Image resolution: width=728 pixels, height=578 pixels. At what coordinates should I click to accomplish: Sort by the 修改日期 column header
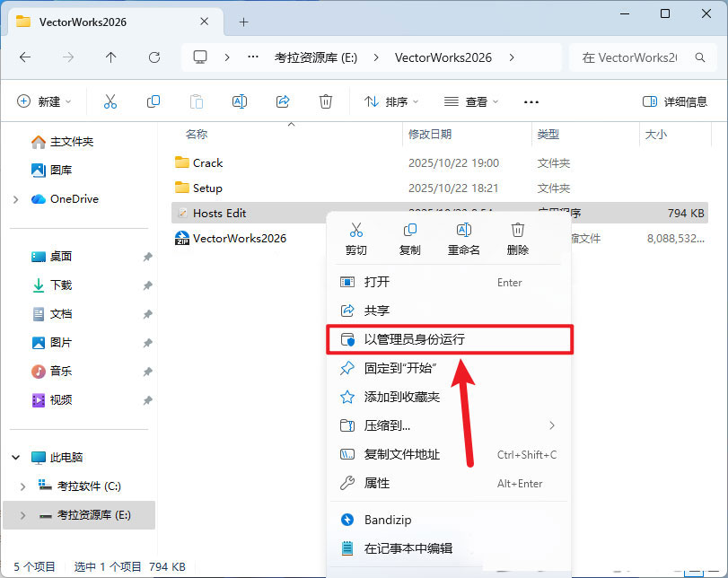[430, 134]
